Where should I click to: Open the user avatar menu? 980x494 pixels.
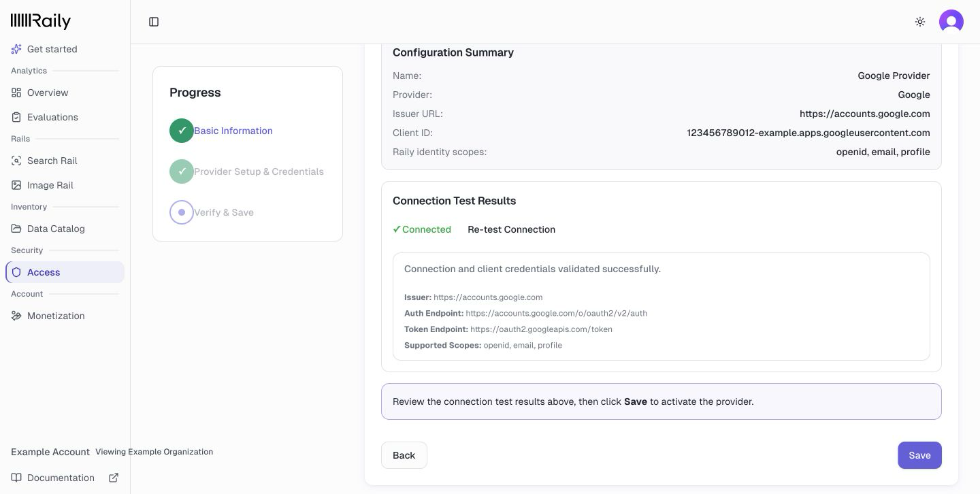coord(951,22)
